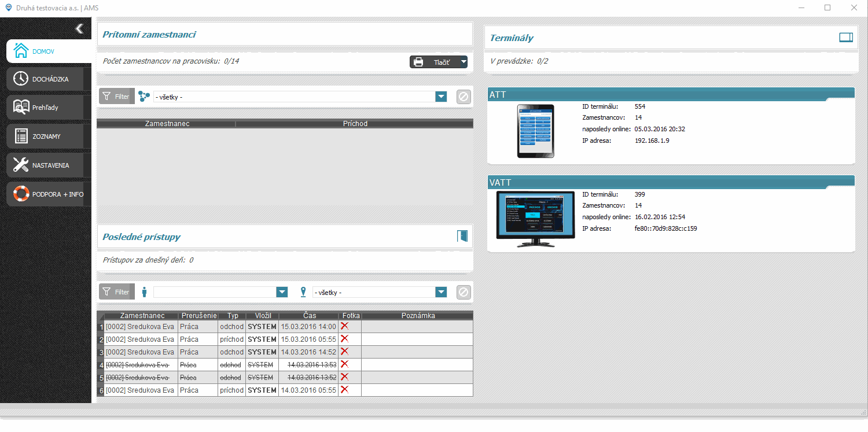Click the Poznámka column header

(418, 316)
